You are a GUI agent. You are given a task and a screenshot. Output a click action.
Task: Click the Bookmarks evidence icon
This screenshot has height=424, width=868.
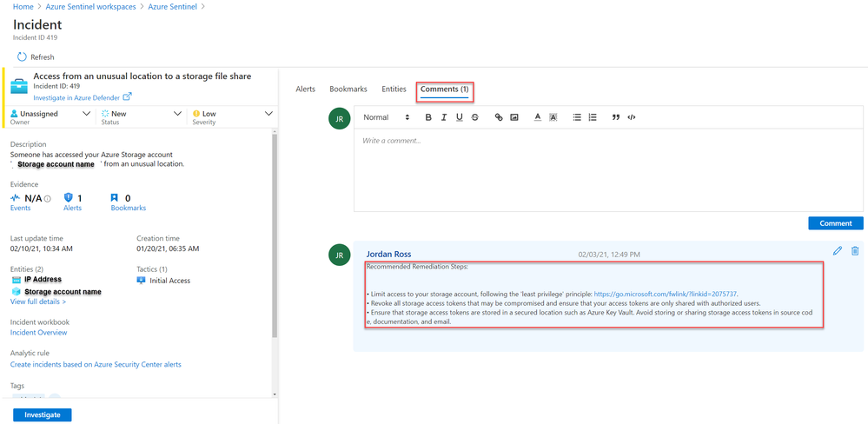click(x=115, y=197)
